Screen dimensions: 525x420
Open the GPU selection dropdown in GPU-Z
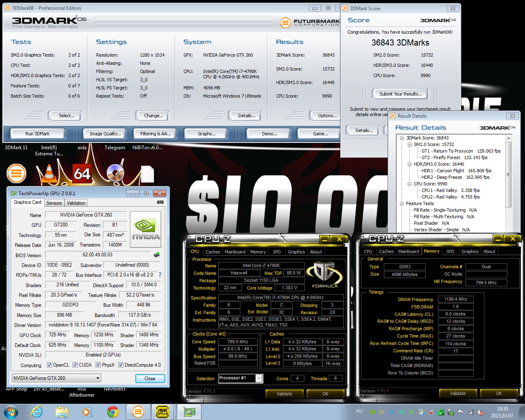(x=57, y=378)
